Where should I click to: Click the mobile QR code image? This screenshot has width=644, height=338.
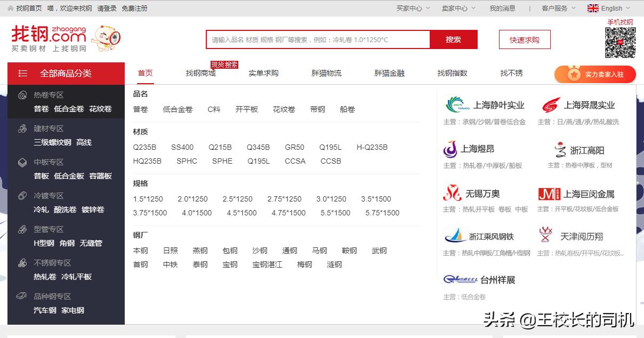[620, 43]
